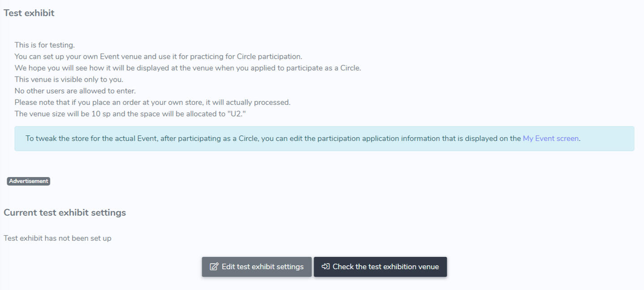Open Edit test exhibit settings

click(257, 267)
